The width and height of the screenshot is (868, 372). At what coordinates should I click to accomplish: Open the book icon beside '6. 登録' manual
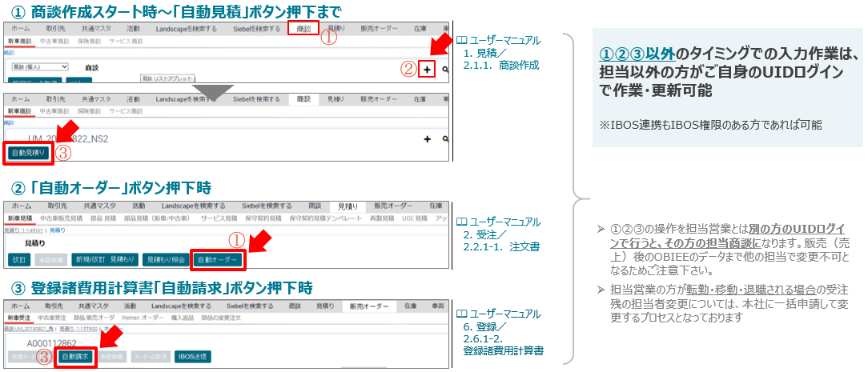point(461,312)
